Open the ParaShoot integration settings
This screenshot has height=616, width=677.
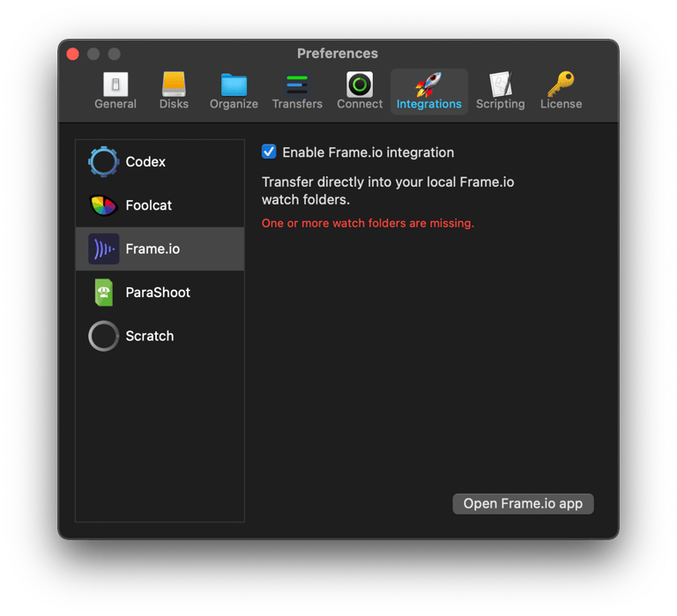160,293
